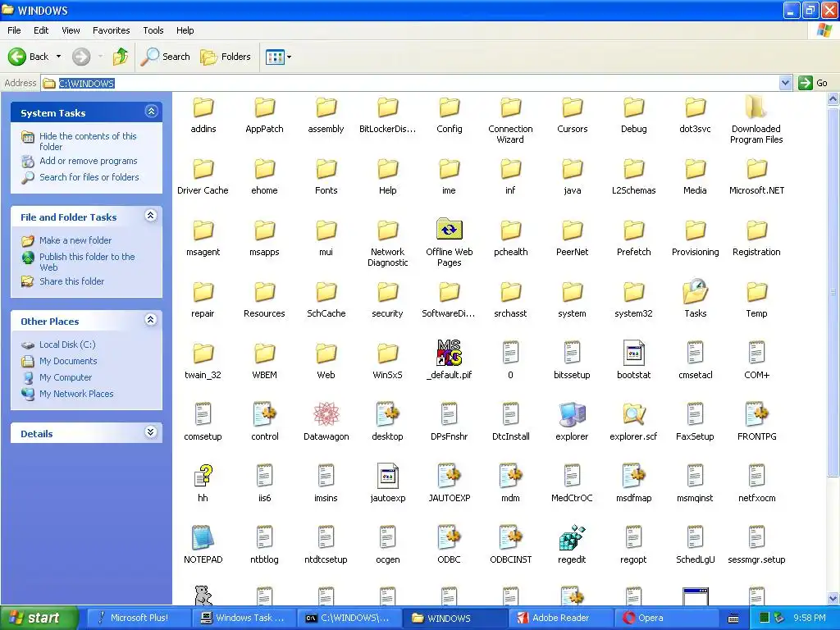Select the _default.pif shortcut icon
The image size is (840, 630).
coord(449,353)
